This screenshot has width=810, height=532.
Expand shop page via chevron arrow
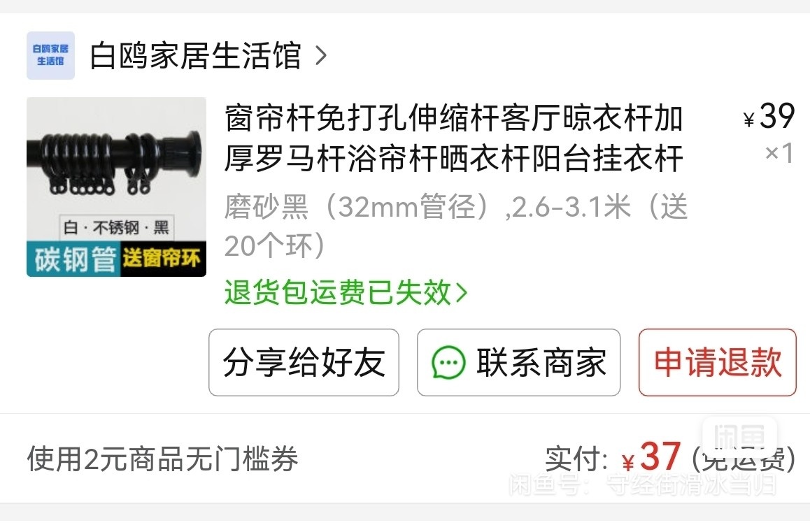click(x=321, y=56)
